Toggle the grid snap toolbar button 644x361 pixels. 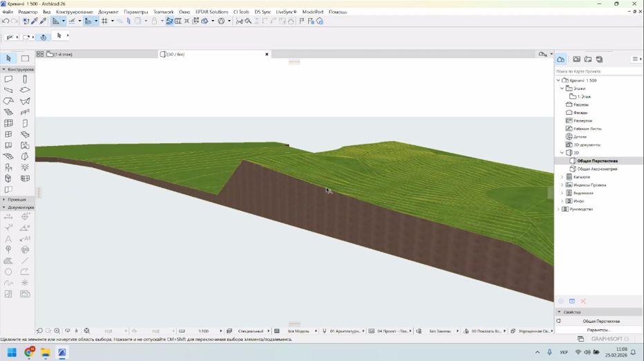click(104, 21)
